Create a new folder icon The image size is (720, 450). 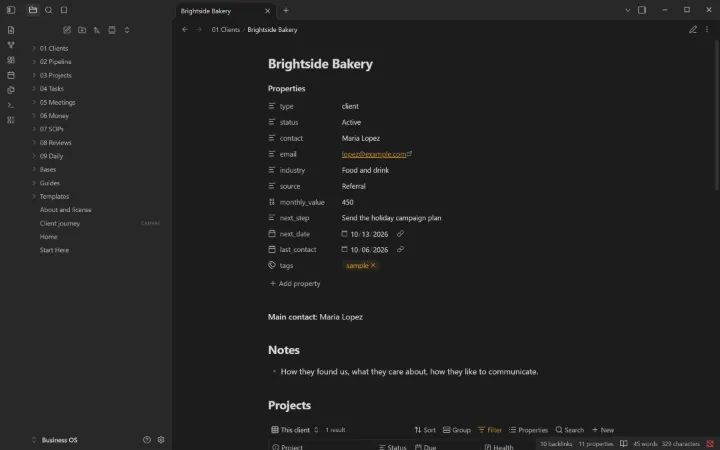click(82, 30)
